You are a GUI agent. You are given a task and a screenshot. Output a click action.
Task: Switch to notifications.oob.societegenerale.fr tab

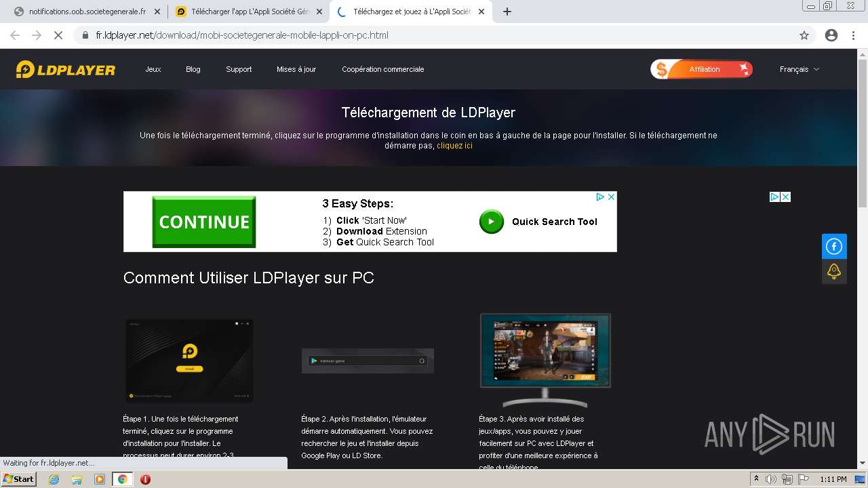(87, 12)
